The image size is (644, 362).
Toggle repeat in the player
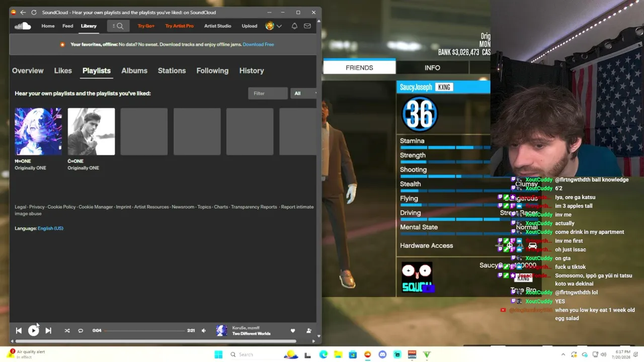[x=80, y=331]
